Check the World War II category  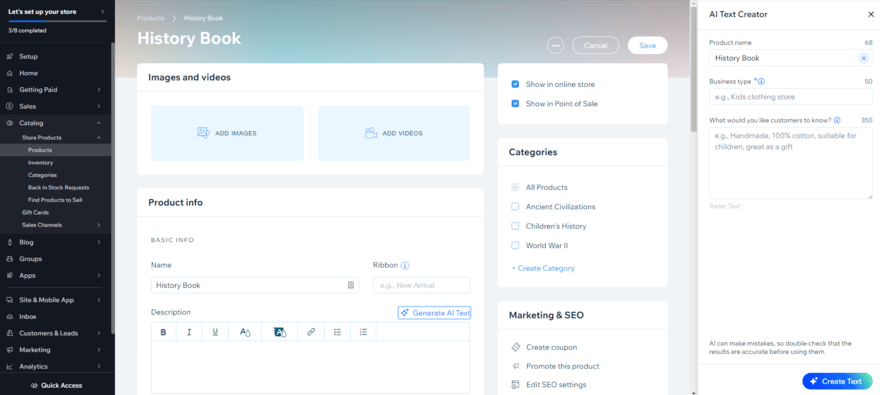515,246
